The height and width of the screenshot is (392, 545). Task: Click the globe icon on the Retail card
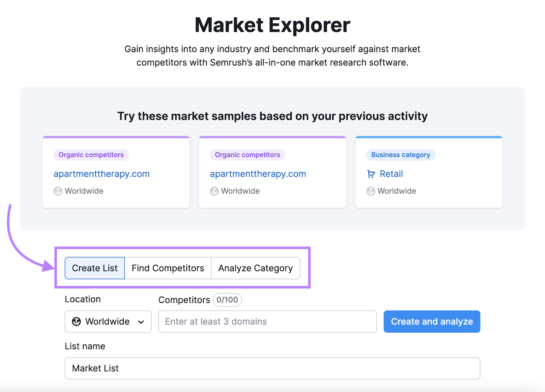[371, 191]
